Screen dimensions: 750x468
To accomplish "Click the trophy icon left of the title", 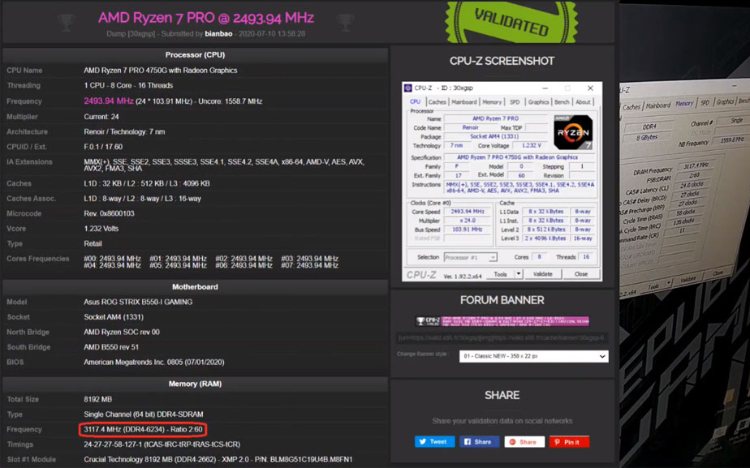I will 66,22.
